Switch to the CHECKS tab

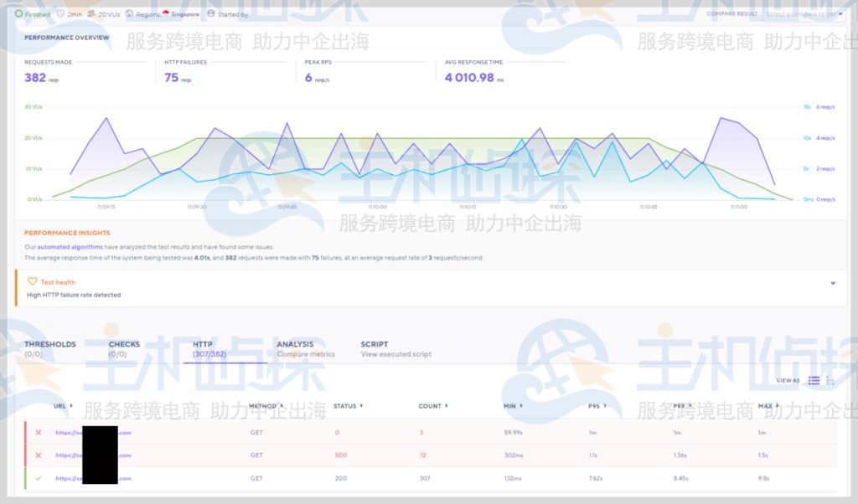coord(124,343)
